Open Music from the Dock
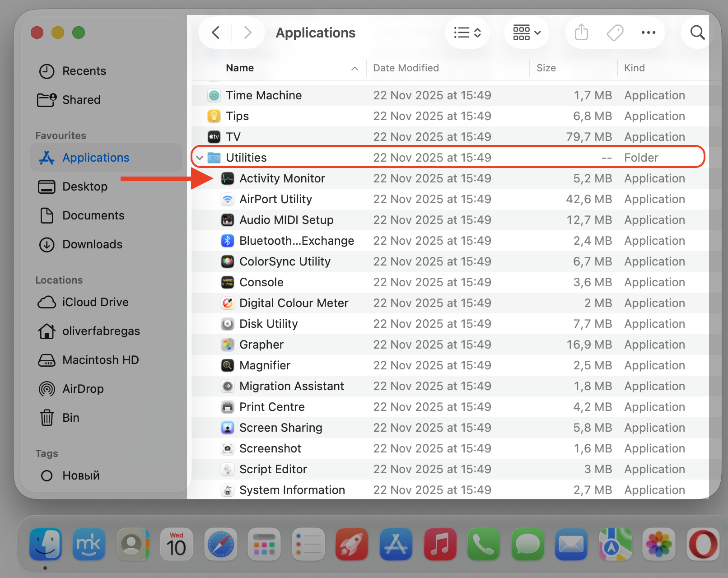The image size is (728, 578). coord(439,544)
